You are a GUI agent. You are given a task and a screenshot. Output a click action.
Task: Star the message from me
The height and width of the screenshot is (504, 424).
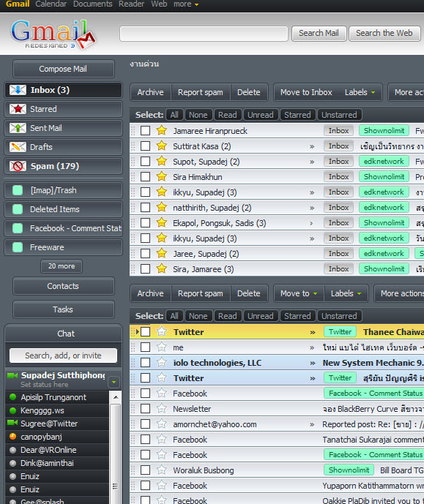[x=162, y=347]
